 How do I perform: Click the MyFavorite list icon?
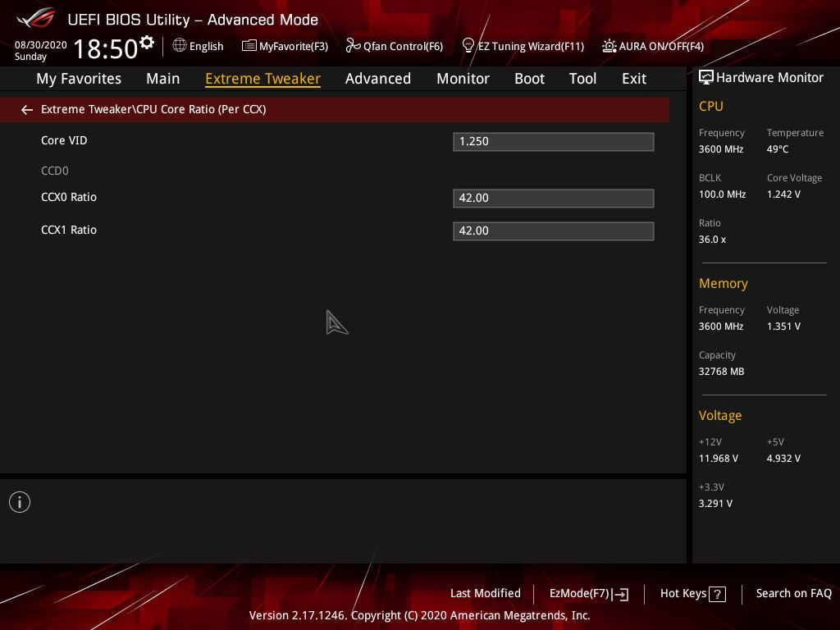point(249,46)
